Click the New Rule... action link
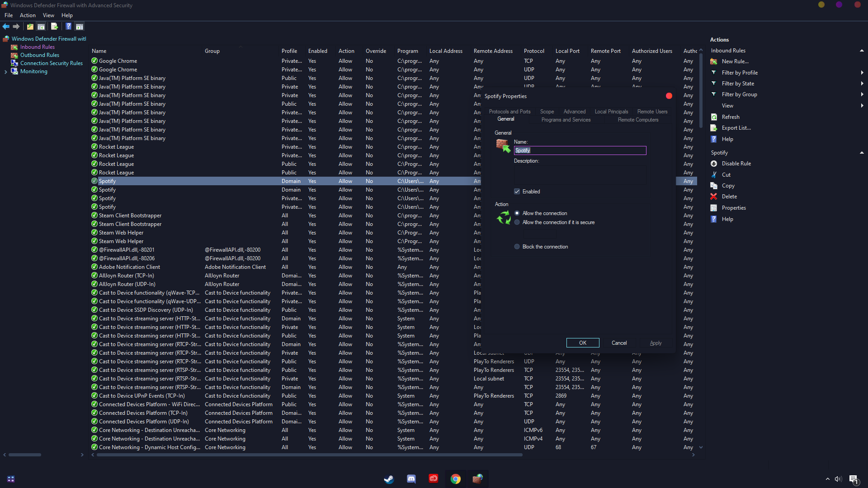This screenshot has height=488, width=868. pyautogui.click(x=735, y=61)
